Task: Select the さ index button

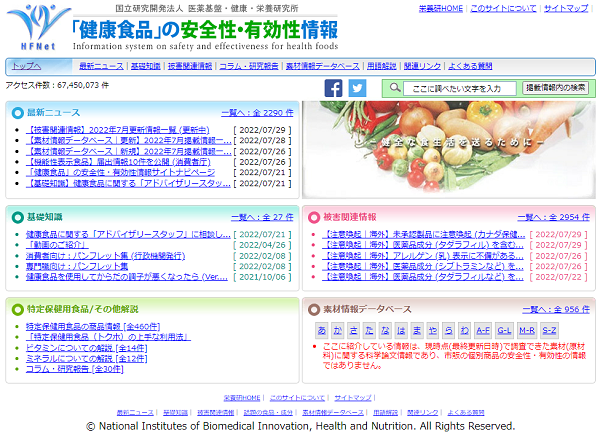Action: pos(354,330)
